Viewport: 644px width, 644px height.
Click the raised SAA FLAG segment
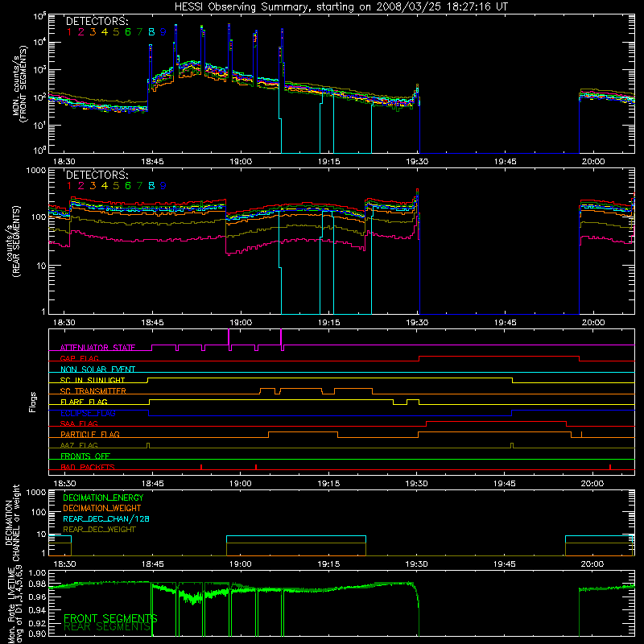point(496,422)
